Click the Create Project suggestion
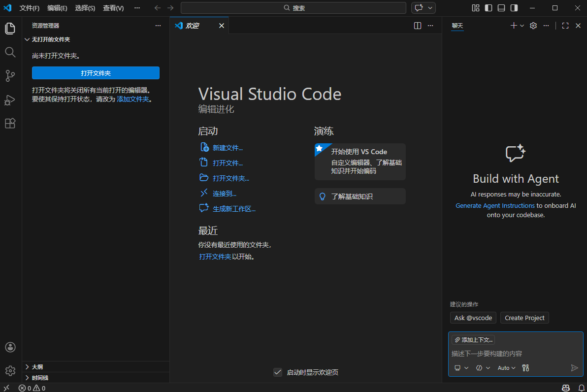This screenshot has width=587, height=392. 524,318
